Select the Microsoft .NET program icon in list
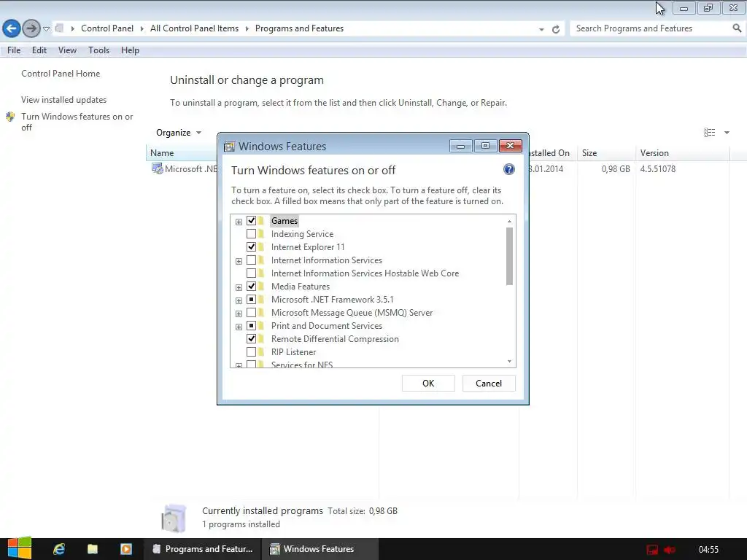Image resolution: width=747 pixels, height=560 pixels. [x=158, y=168]
